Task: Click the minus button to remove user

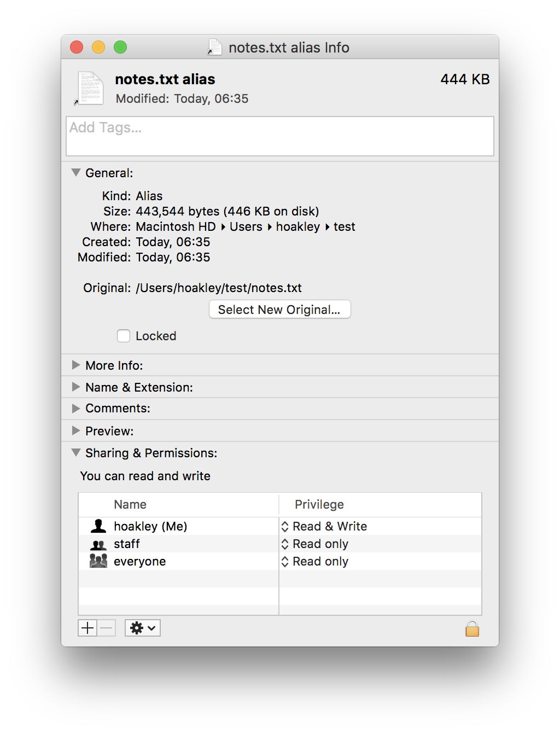Action: coord(107,628)
